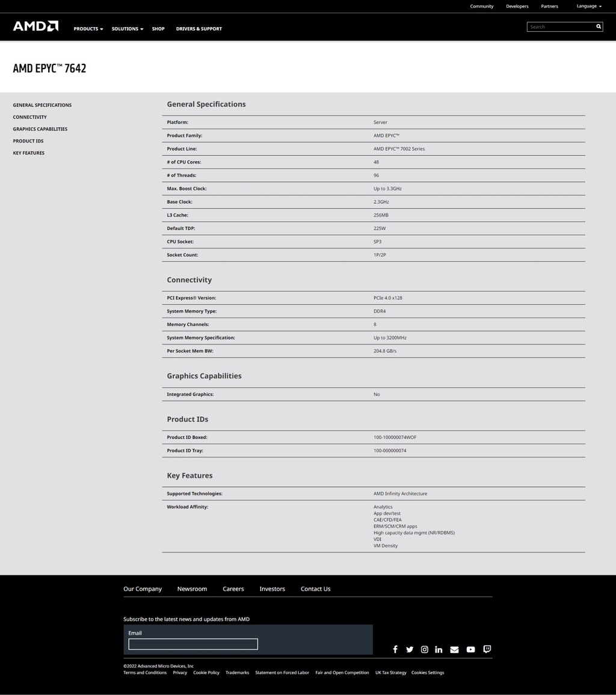Jump to Product IDs in sidebar

28,141
